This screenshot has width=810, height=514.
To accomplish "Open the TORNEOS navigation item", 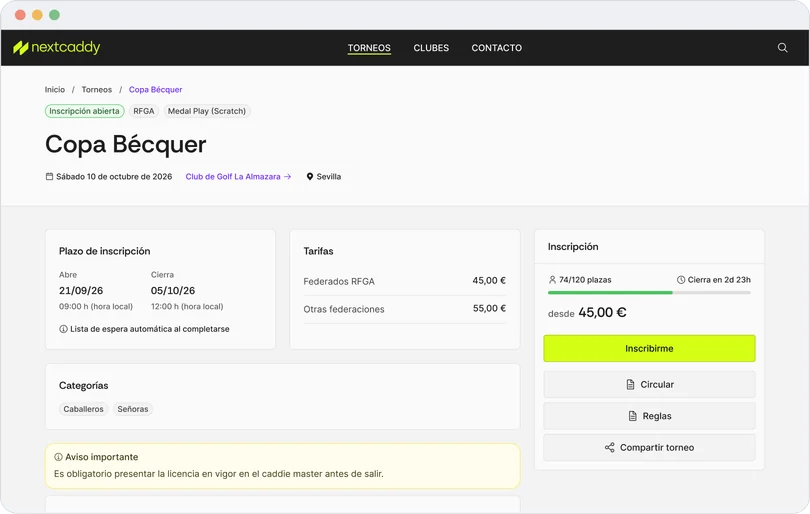I will tap(369, 48).
